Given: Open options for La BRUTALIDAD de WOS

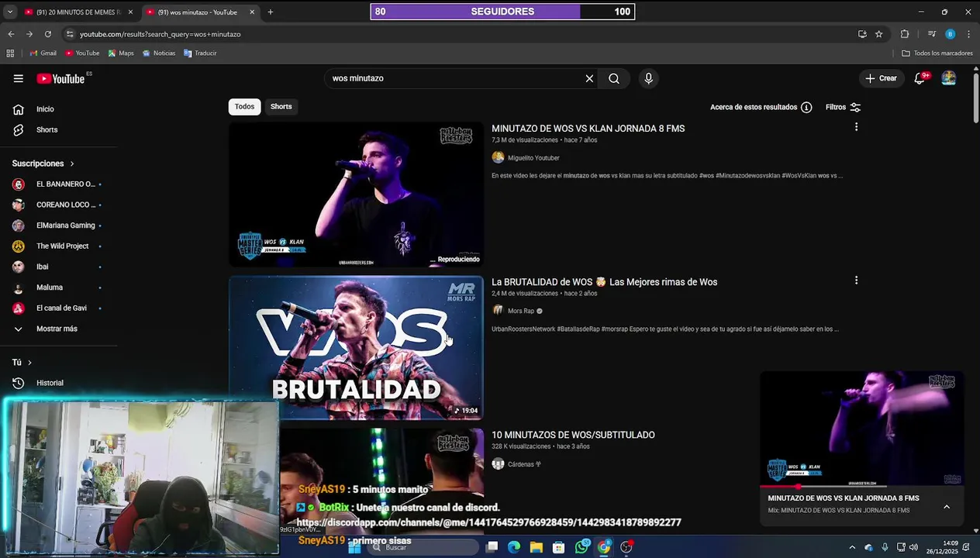Looking at the screenshot, I should click(856, 281).
